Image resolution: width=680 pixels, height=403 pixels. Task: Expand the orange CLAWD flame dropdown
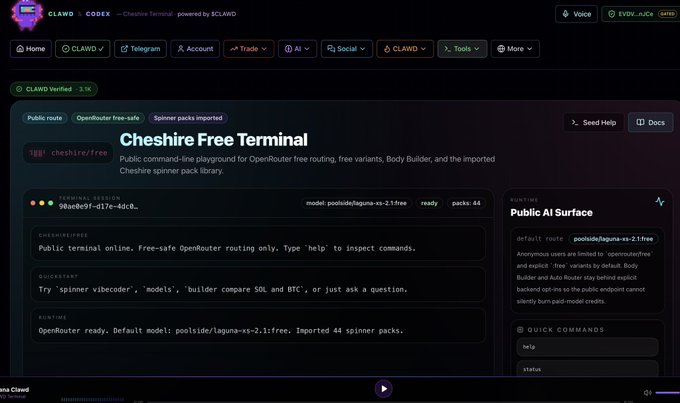tap(405, 49)
